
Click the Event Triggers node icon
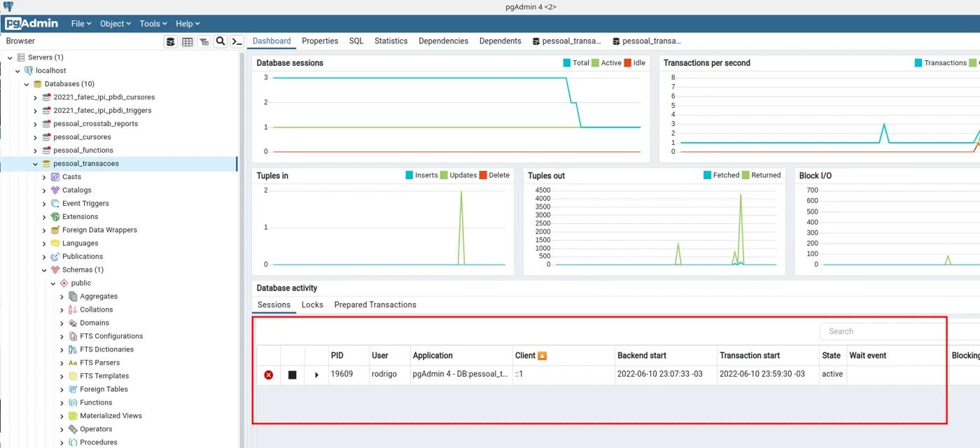[x=55, y=204]
